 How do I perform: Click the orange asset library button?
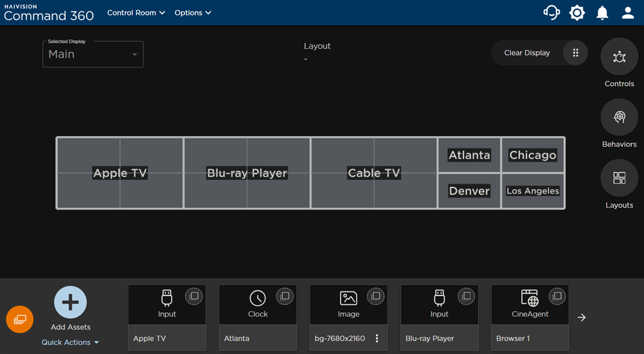20,319
